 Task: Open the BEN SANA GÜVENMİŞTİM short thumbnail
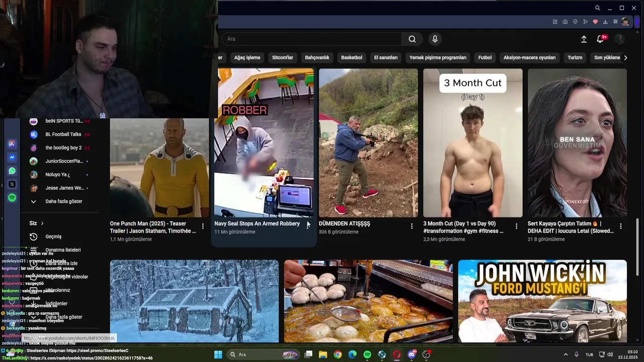click(577, 143)
